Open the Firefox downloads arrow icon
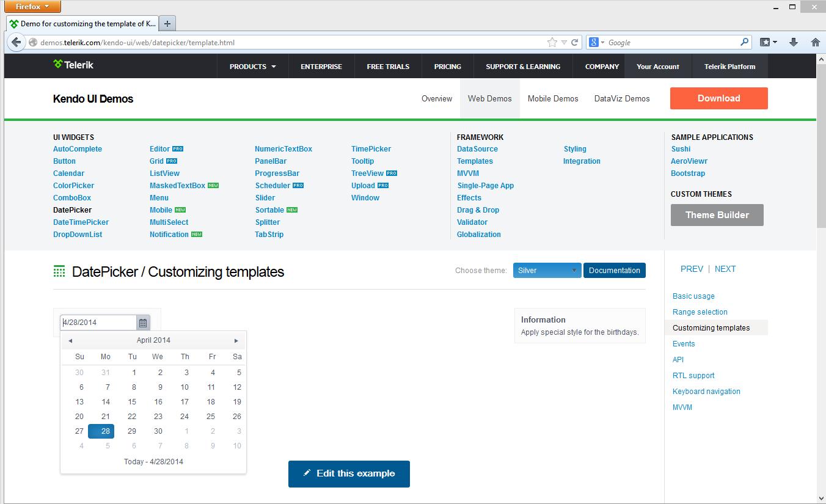 pyautogui.click(x=793, y=42)
